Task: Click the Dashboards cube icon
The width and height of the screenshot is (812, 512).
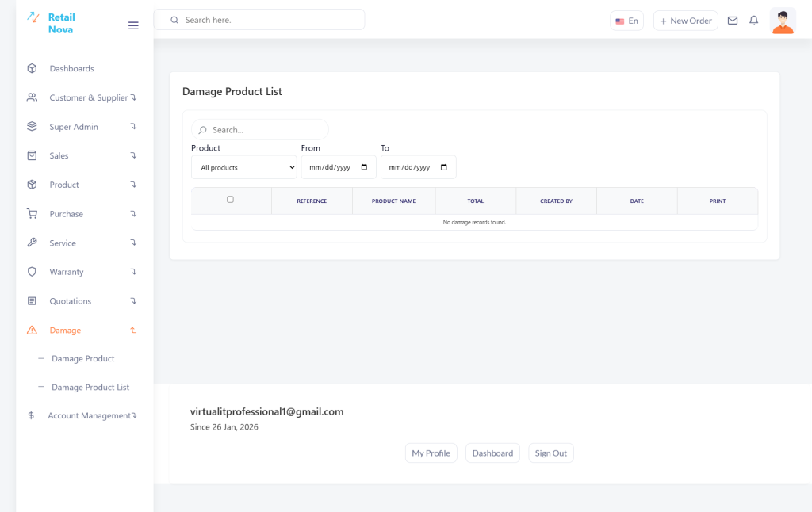Action: [32, 69]
